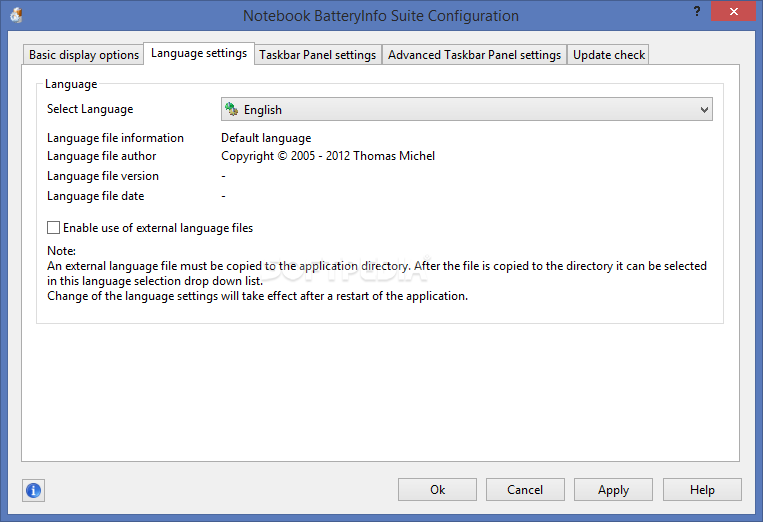
Task: Select the Language settings tab
Action: tap(199, 53)
